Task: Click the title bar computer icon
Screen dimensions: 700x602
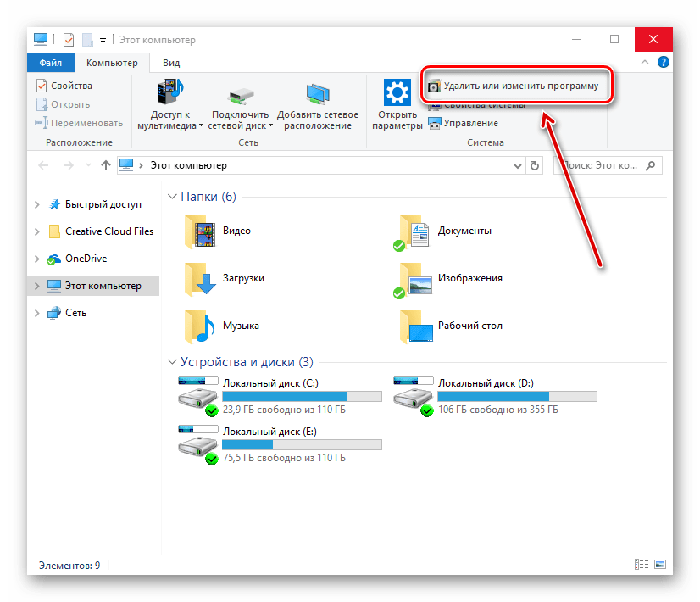Action: [x=41, y=40]
